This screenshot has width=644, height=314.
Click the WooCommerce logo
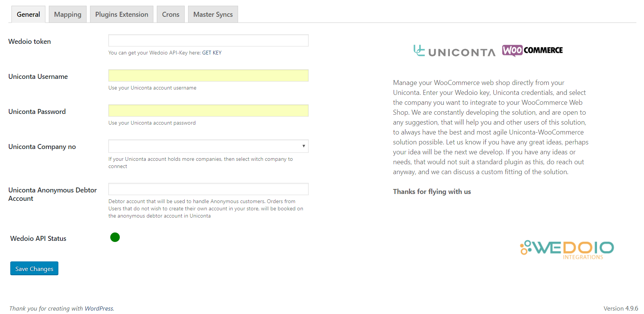pos(532,50)
